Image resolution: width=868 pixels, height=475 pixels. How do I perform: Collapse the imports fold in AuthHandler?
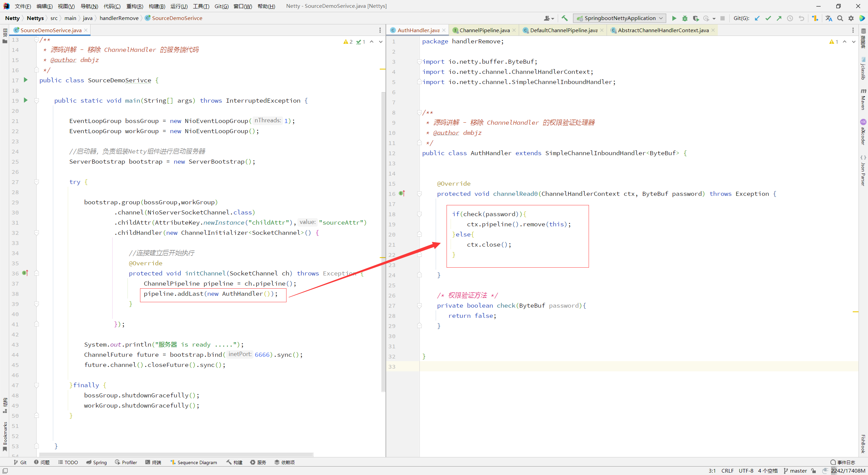(x=419, y=62)
